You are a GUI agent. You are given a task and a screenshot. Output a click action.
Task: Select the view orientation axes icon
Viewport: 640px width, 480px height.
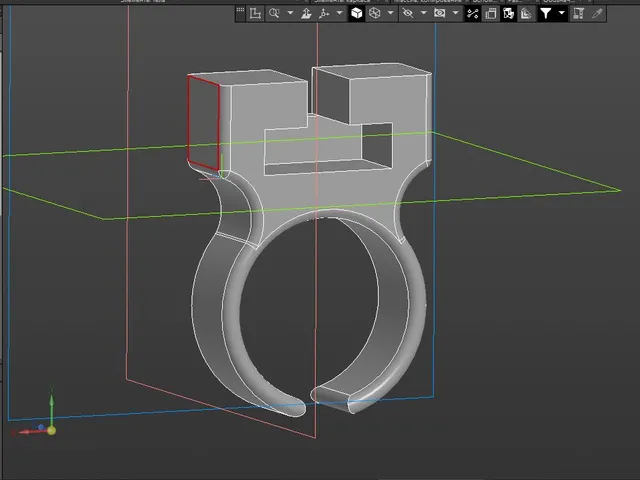324,13
